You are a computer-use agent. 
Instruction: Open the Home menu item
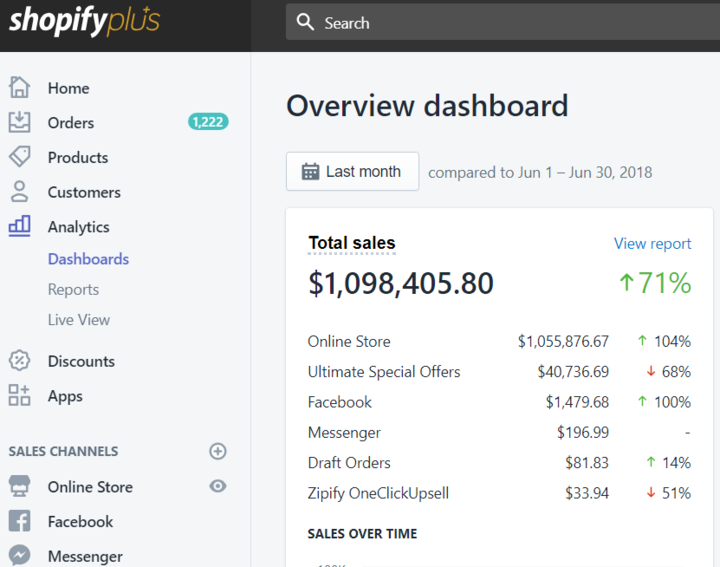[x=68, y=88]
